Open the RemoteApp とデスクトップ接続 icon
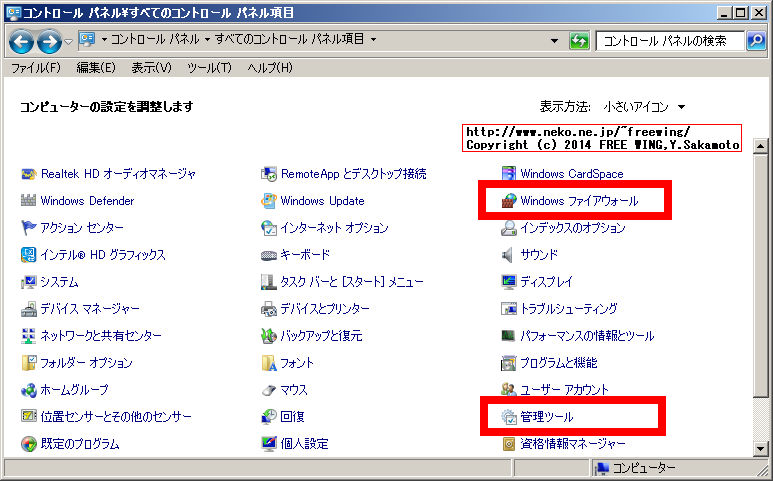773x481 pixels. click(x=269, y=174)
